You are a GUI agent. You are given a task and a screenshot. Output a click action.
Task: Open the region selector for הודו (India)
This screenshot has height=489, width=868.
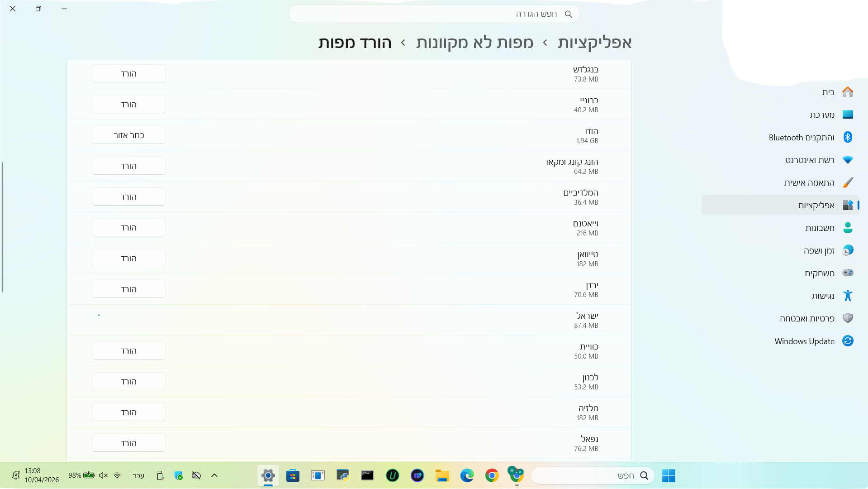coord(128,134)
